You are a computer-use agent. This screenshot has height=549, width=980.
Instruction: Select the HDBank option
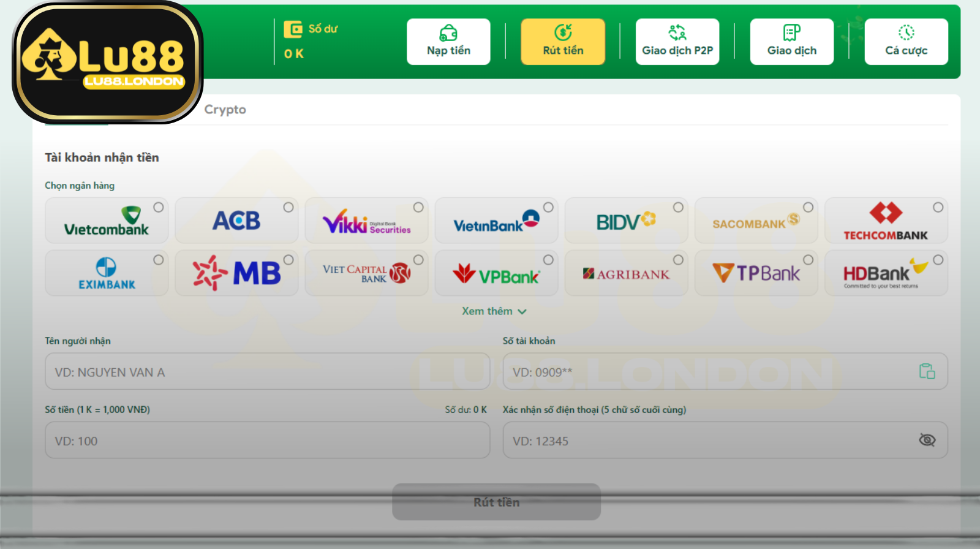885,273
